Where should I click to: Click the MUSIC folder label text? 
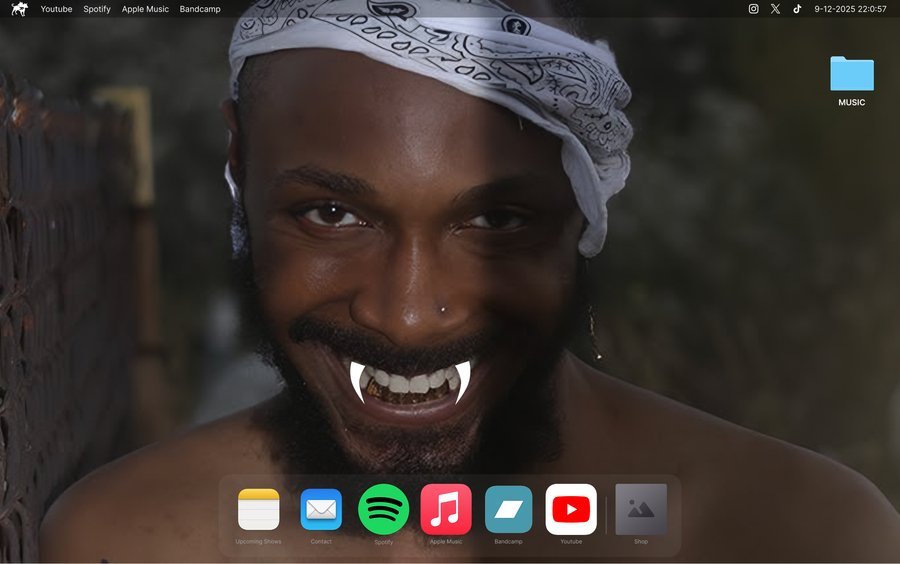pyautogui.click(x=852, y=102)
